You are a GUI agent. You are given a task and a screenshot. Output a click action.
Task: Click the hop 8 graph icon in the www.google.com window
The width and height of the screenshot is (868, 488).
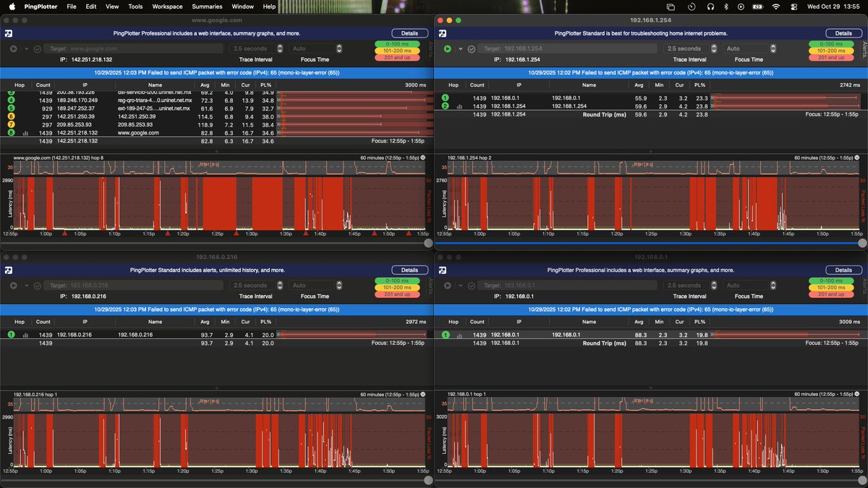[25, 133]
